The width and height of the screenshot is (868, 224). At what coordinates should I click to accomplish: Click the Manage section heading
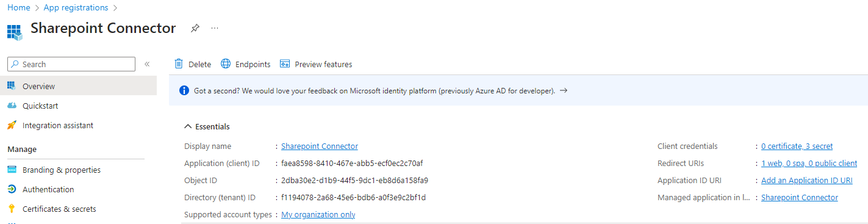point(22,149)
